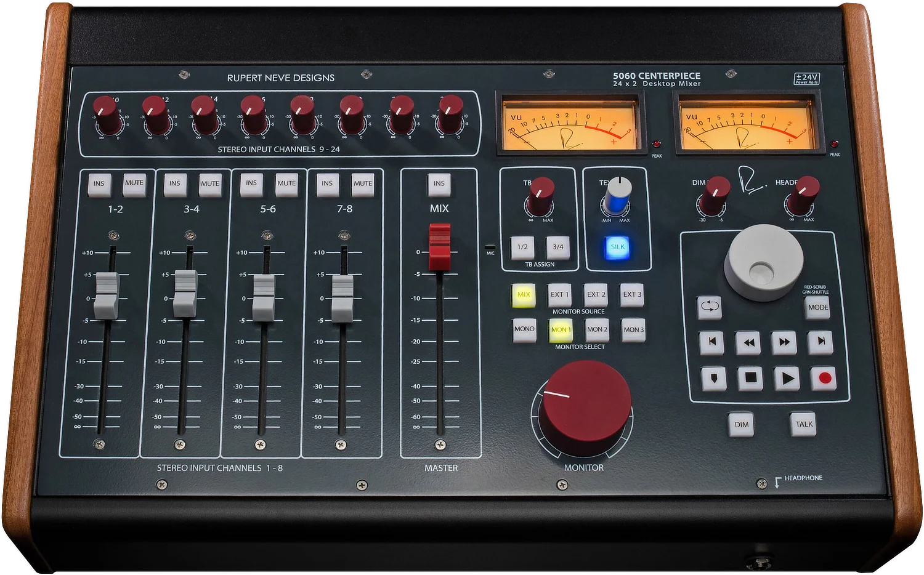The width and height of the screenshot is (924, 575).
Task: Click the red MASTER fader cap
Action: [440, 247]
